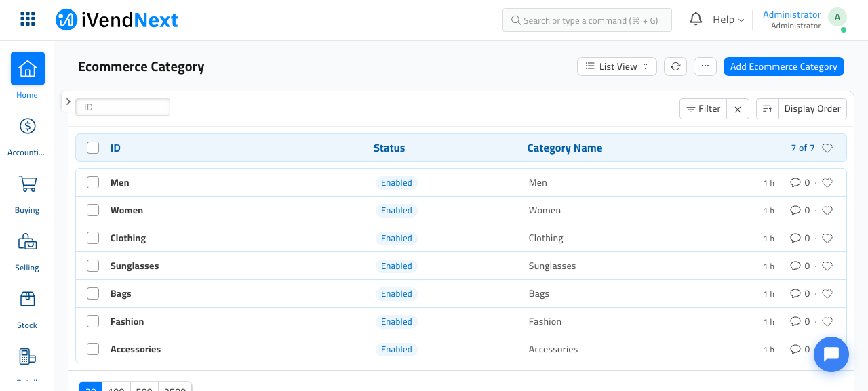Focus the search or command bar
The width and height of the screenshot is (868, 391).
[587, 20]
